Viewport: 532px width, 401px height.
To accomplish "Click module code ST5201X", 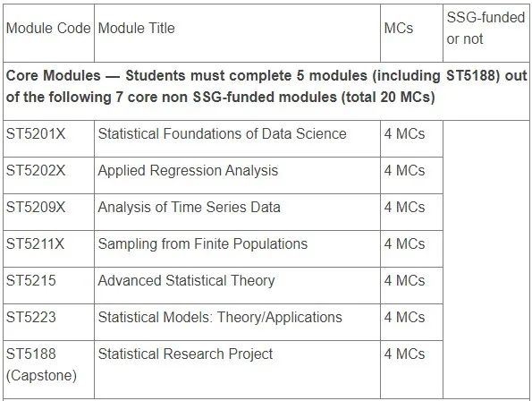I will [36, 133].
